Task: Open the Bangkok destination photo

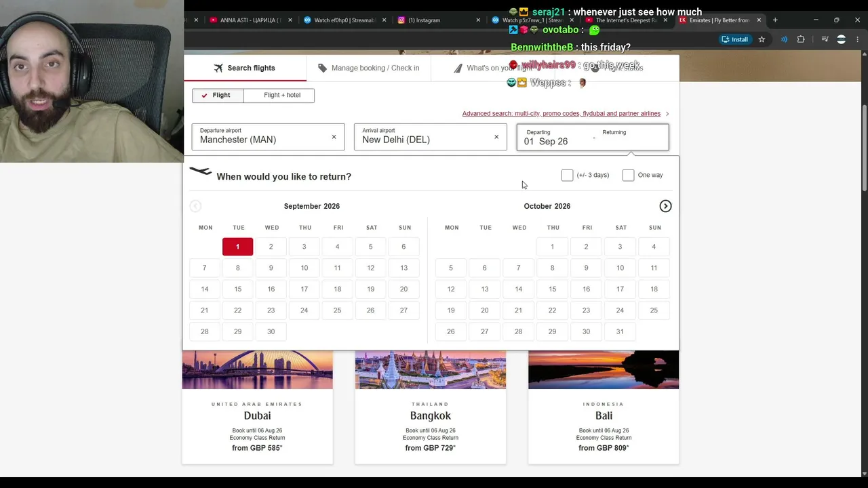Action: pos(430,370)
